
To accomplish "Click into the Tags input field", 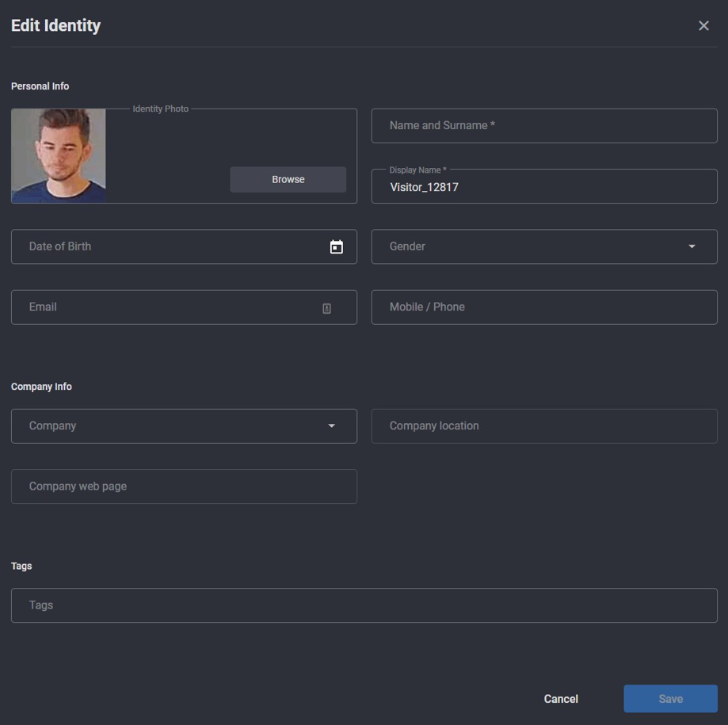I will (x=364, y=605).
